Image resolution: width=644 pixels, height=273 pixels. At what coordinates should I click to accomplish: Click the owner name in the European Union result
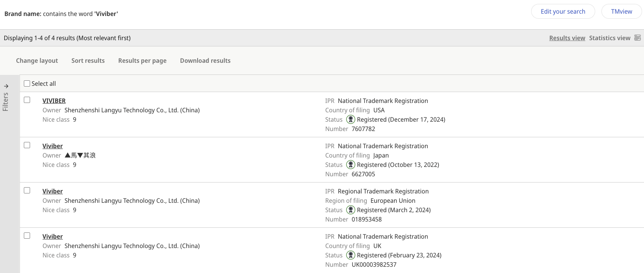tap(132, 200)
